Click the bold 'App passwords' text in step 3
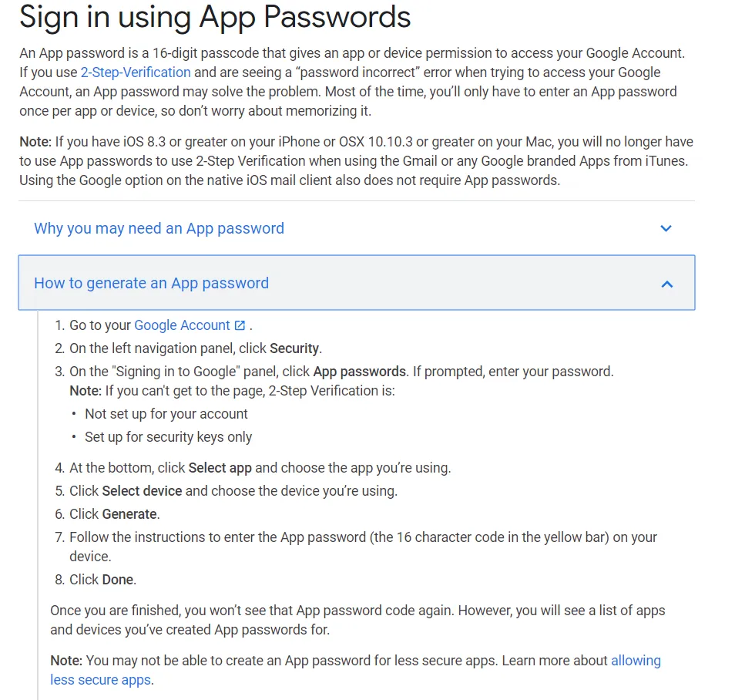 coord(360,372)
